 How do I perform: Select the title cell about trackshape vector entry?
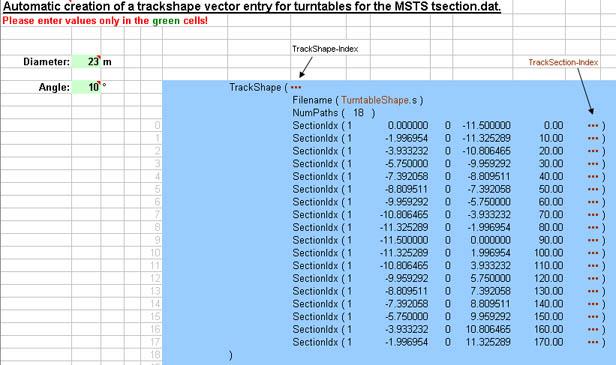(252, 6)
